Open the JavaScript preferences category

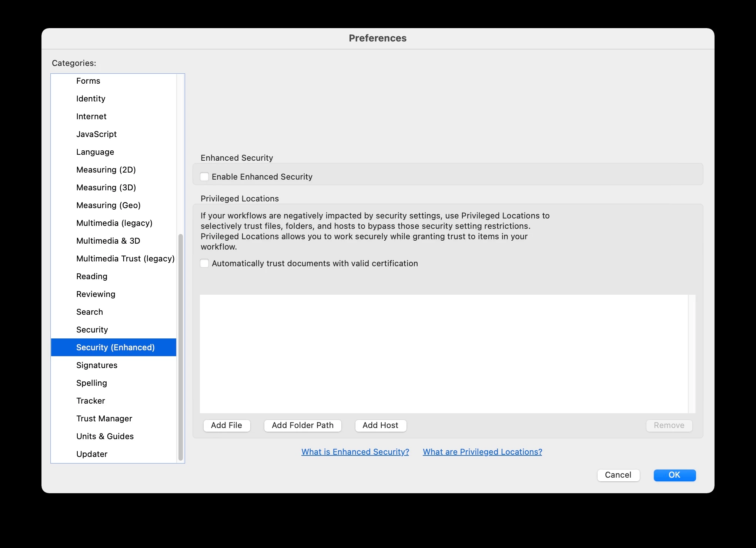click(96, 134)
